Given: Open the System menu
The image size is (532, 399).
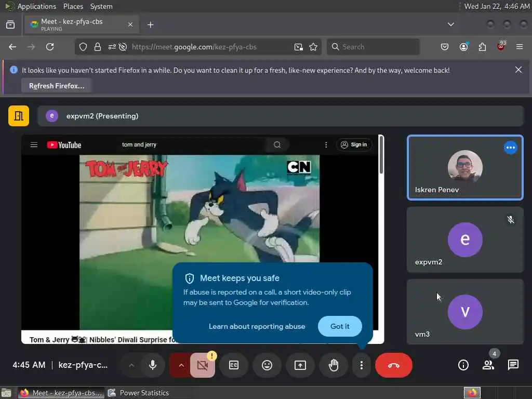Looking at the screenshot, I should pos(101,6).
